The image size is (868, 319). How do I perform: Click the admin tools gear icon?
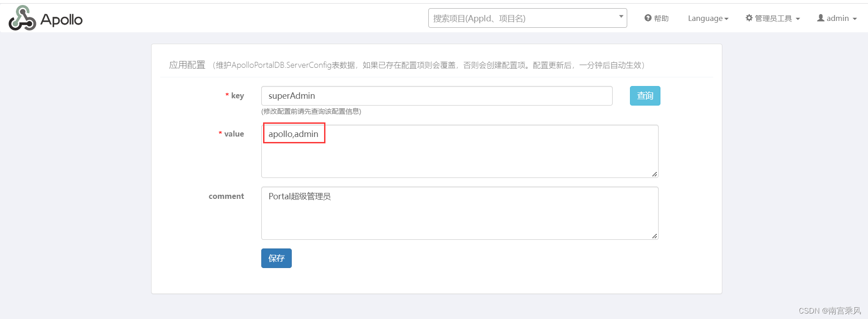click(749, 18)
